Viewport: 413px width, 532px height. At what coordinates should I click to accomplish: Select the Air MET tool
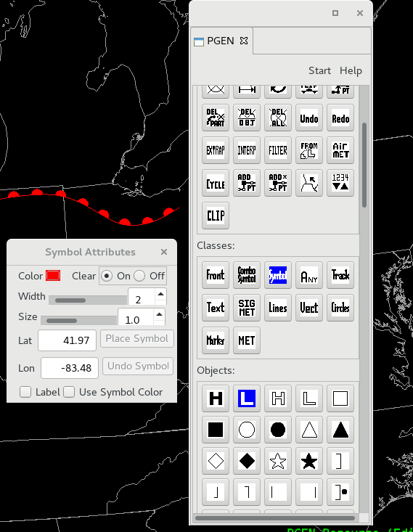pyautogui.click(x=340, y=150)
